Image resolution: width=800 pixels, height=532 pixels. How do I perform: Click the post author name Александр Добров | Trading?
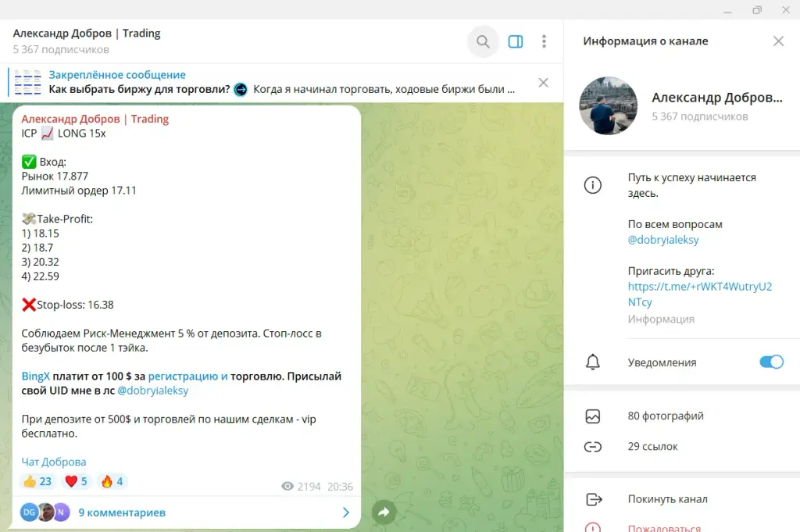coord(95,119)
